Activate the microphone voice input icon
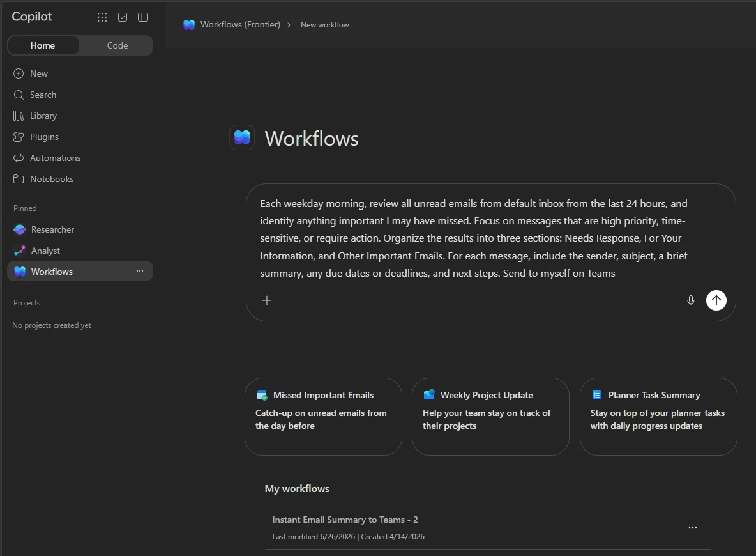Image resolution: width=756 pixels, height=556 pixels. point(690,300)
